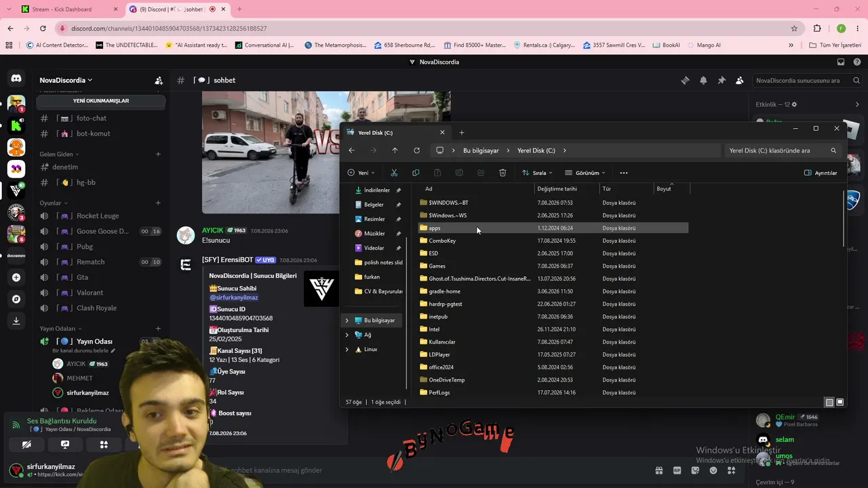
Task: Click the Cut scissors icon in File Explorer
Action: (394, 173)
